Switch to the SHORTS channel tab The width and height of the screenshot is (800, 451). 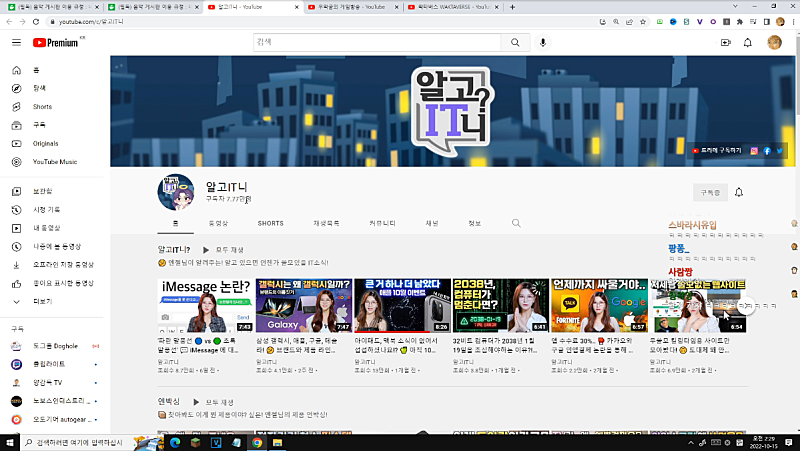point(270,223)
